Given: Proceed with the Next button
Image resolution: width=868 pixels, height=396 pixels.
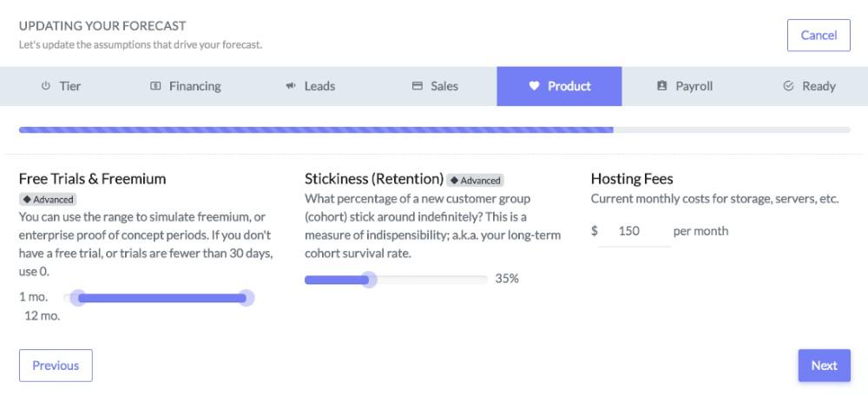Looking at the screenshot, I should point(825,366).
